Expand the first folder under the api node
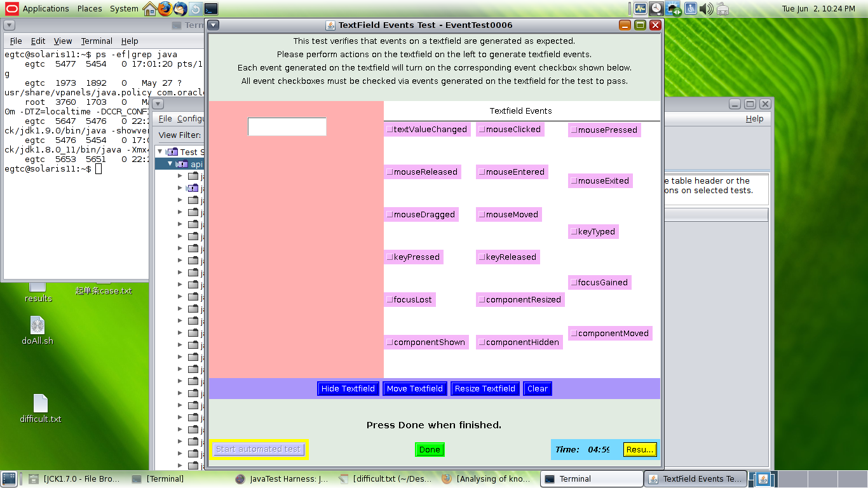The width and height of the screenshot is (868, 488). 180,176
